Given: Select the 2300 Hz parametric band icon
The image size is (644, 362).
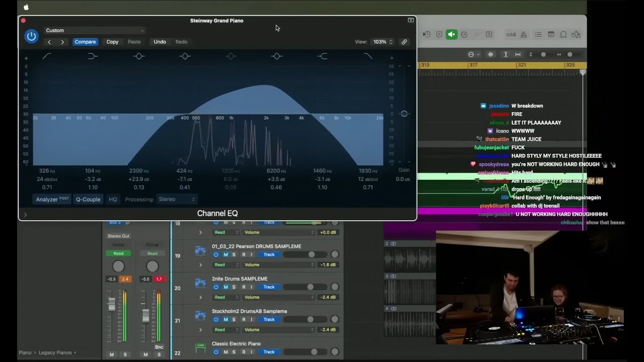Looking at the screenshot, I should tap(139, 56).
